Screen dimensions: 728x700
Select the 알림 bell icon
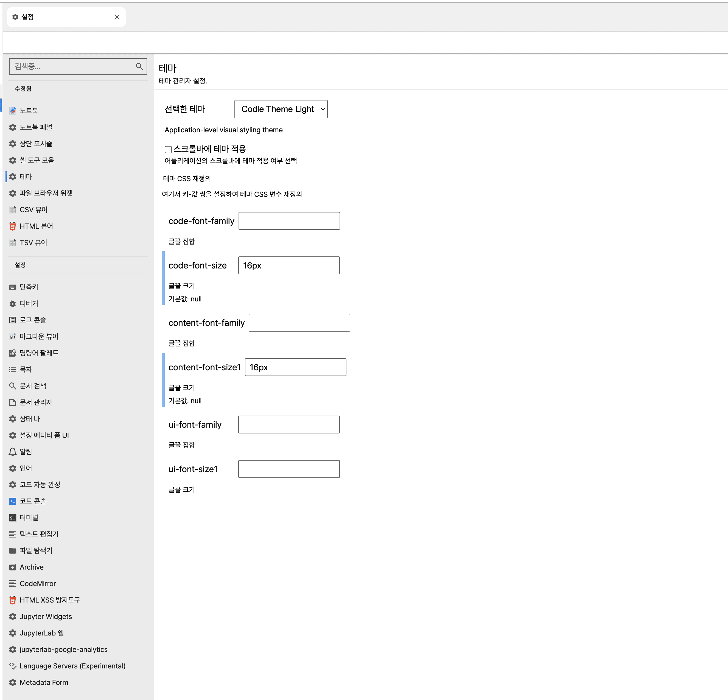pos(13,452)
